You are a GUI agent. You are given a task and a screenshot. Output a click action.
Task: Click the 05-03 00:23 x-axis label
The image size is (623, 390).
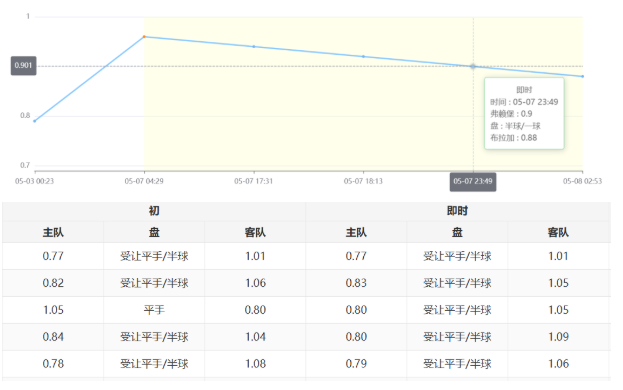(35, 181)
